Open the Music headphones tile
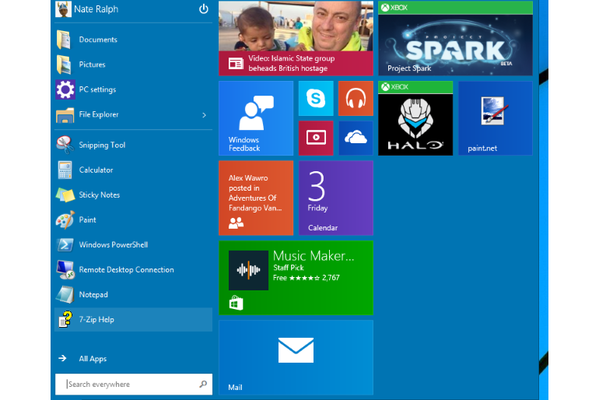Screen dimensions: 600x400 pos(355,98)
